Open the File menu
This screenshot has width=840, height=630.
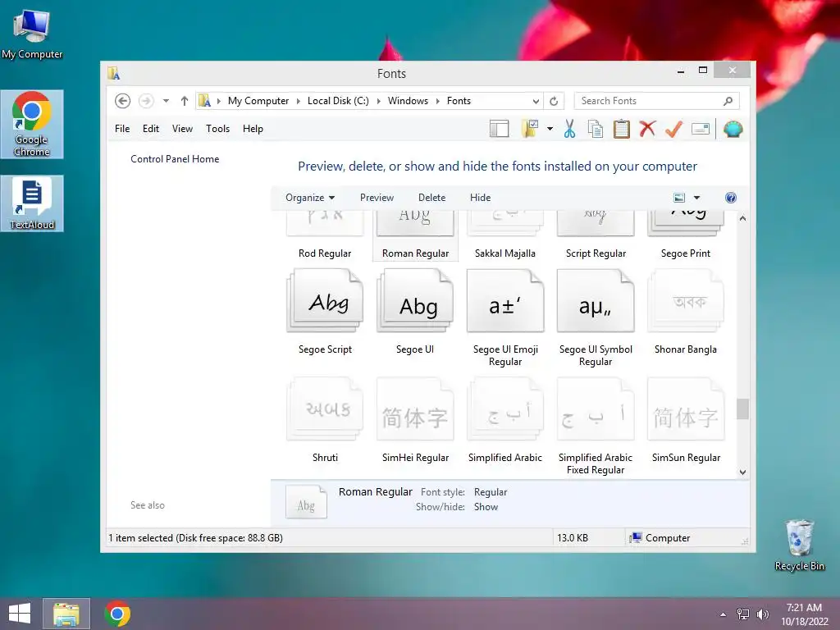122,129
